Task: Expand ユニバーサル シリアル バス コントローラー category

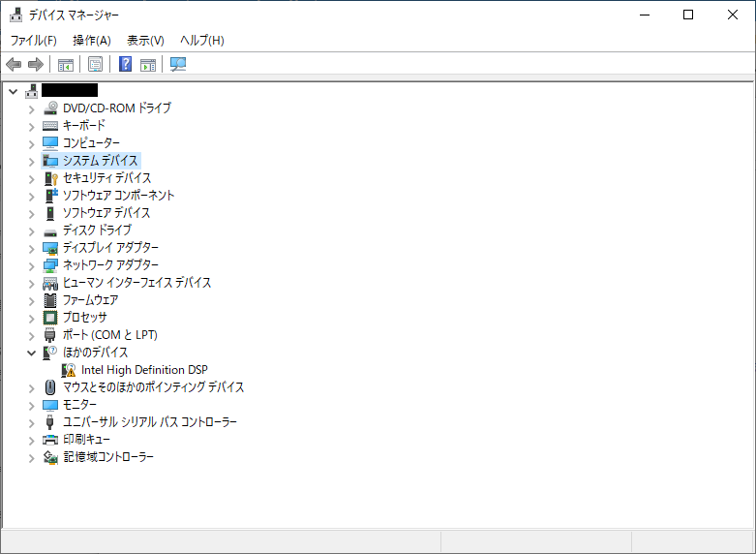Action: (32, 423)
